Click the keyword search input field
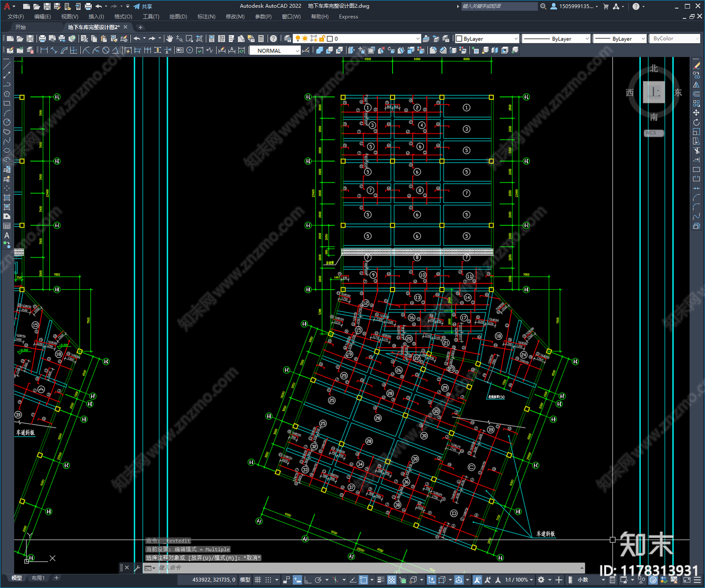This screenshot has height=588, width=705. tap(499, 6)
